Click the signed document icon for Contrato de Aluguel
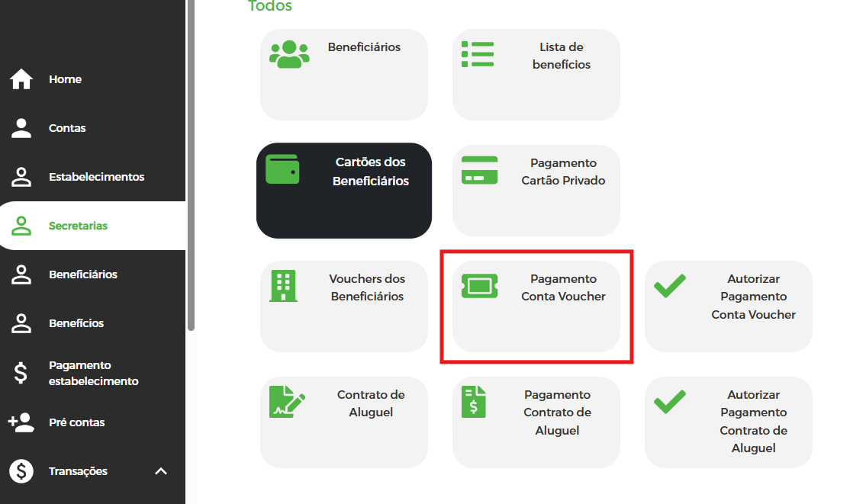 pyautogui.click(x=287, y=401)
